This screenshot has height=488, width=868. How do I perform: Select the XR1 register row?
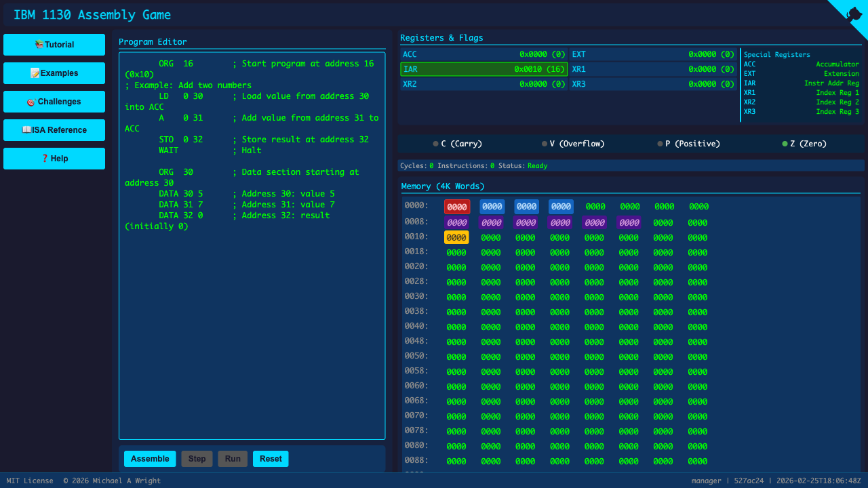coord(653,69)
